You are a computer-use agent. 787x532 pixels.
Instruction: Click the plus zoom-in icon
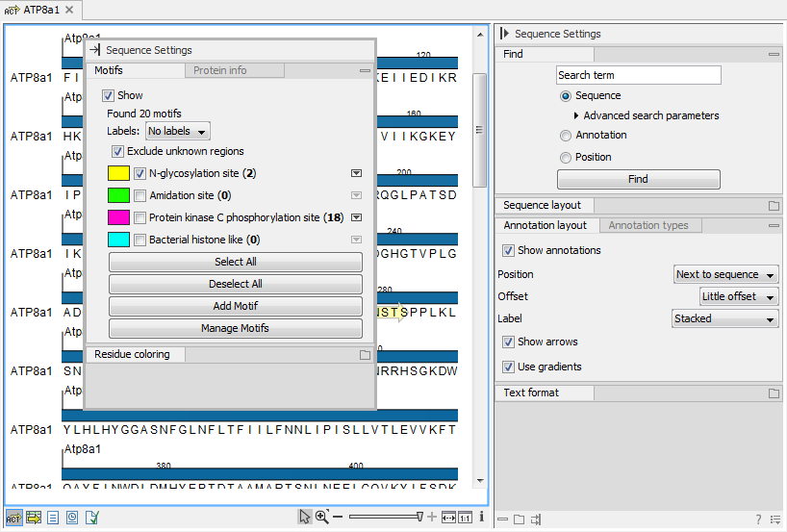coord(432,517)
